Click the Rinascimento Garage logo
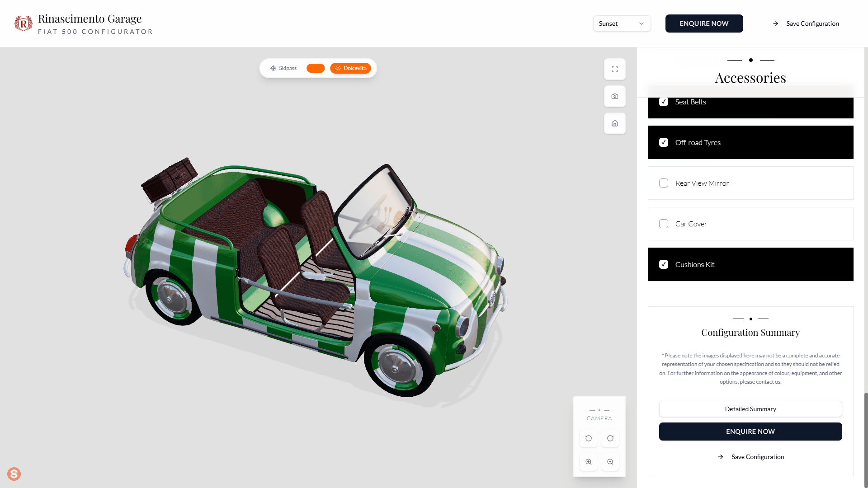The image size is (868, 488). [23, 23]
